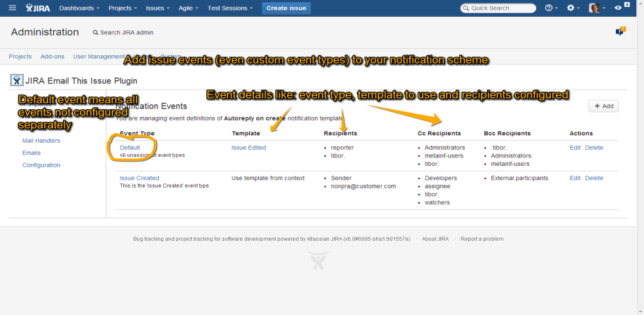Click the Actions column header
Screen dimensions: 644x315
coord(581,134)
